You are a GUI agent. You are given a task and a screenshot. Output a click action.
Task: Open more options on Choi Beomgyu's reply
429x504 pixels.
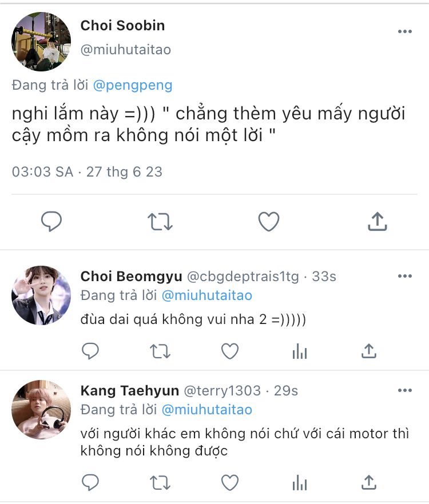coord(404,277)
